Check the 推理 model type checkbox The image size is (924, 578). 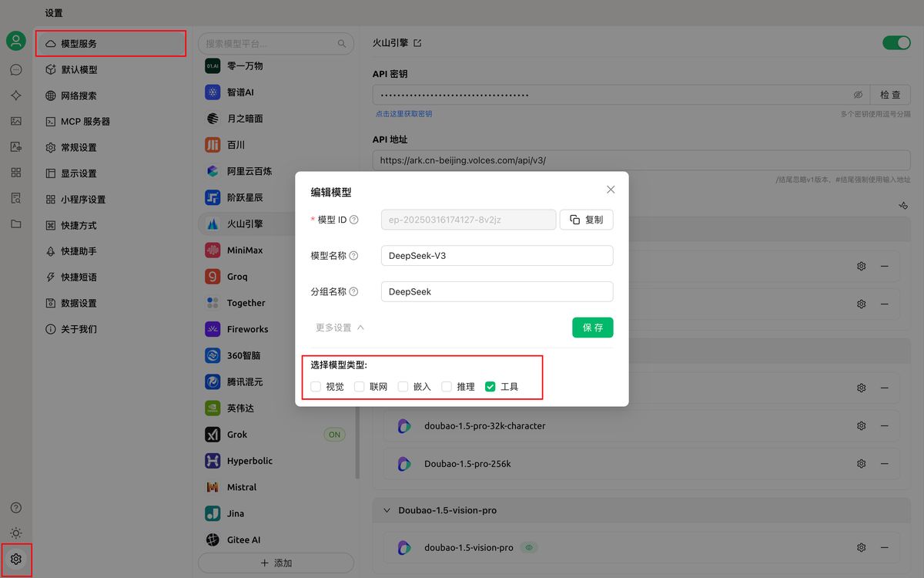click(x=447, y=387)
